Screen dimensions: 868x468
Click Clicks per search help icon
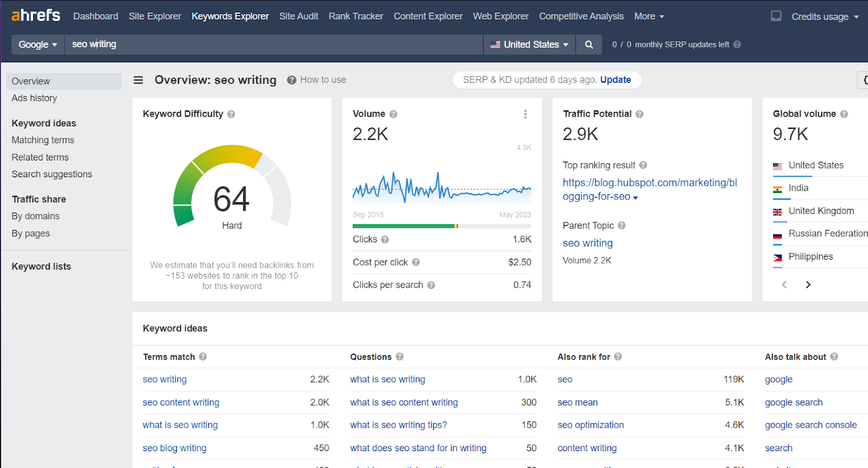431,285
